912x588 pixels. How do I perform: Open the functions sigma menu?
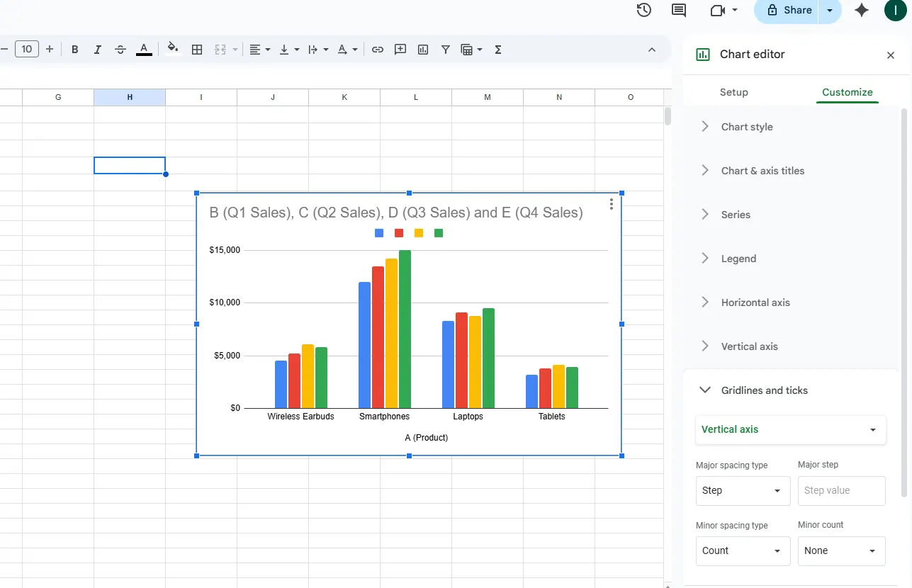pyautogui.click(x=498, y=50)
